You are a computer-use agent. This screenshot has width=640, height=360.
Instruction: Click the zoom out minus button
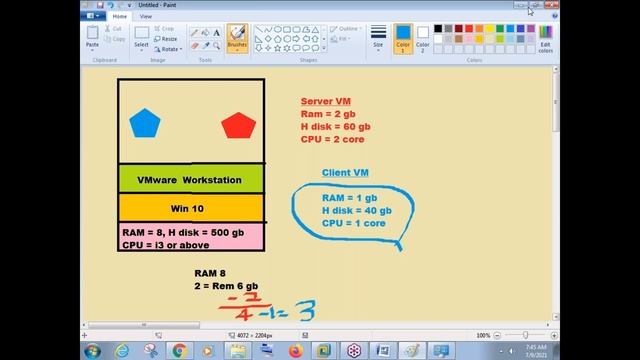(497, 336)
